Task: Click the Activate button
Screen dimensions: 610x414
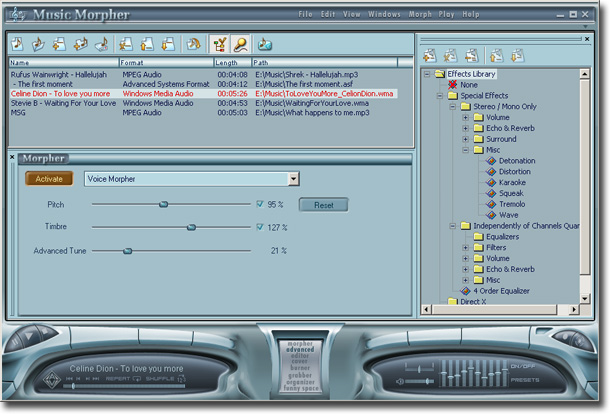Action: pyautogui.click(x=49, y=179)
